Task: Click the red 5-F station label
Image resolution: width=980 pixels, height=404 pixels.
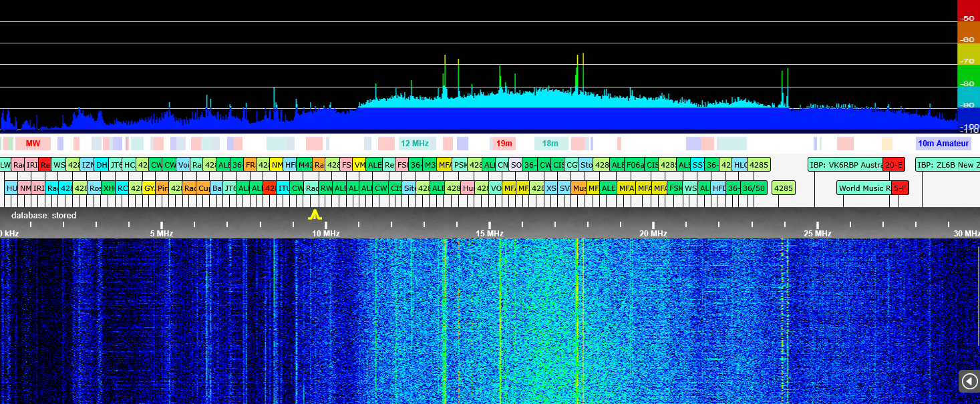Action: tap(900, 188)
